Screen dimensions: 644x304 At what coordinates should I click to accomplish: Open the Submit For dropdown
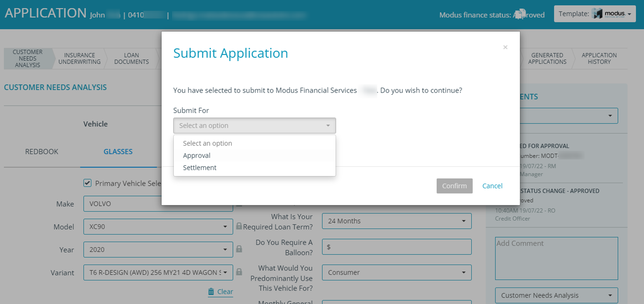point(255,126)
